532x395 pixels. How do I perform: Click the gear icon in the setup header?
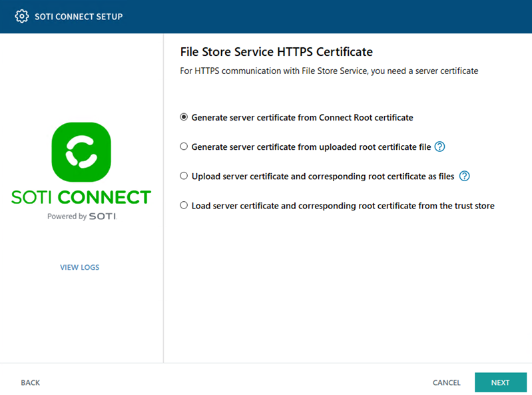click(x=22, y=16)
